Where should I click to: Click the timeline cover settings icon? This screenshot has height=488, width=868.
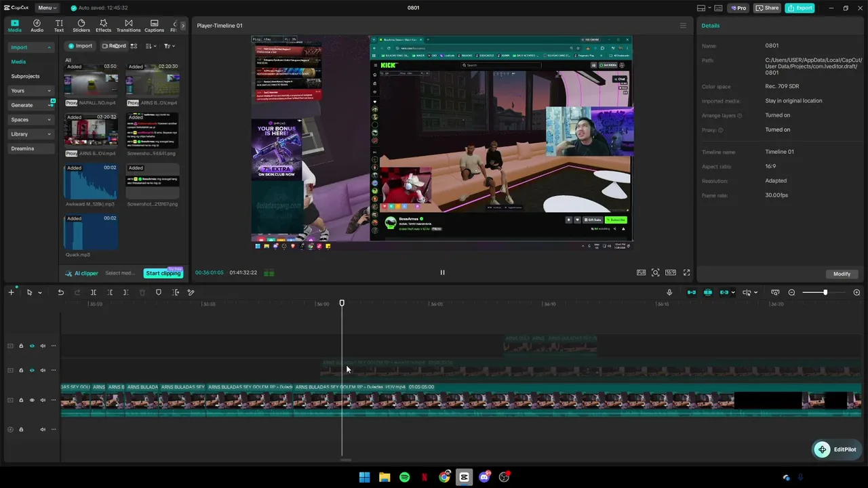click(x=775, y=292)
